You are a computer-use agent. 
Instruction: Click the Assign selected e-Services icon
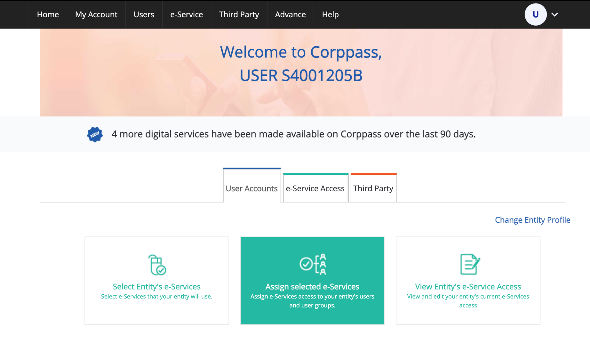pos(313,264)
